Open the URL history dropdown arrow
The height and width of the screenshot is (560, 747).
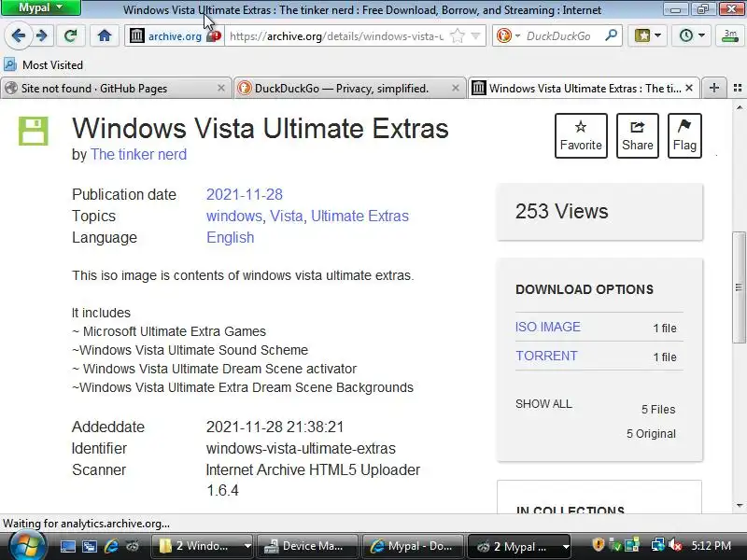click(475, 35)
